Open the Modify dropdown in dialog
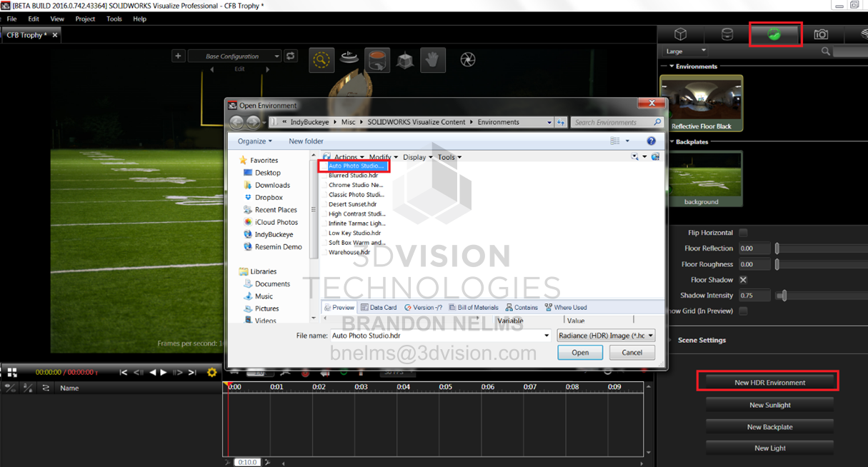The height and width of the screenshot is (467, 868). [383, 157]
